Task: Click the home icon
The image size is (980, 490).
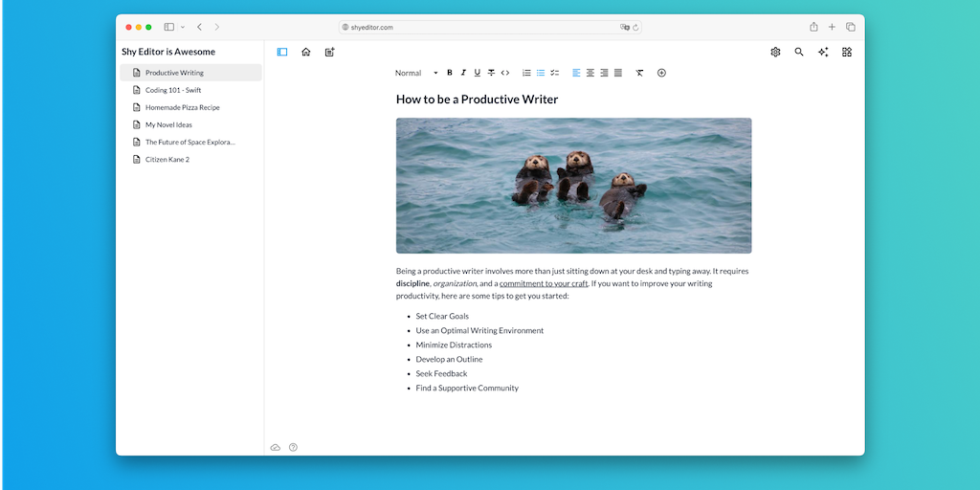Action: (x=306, y=53)
